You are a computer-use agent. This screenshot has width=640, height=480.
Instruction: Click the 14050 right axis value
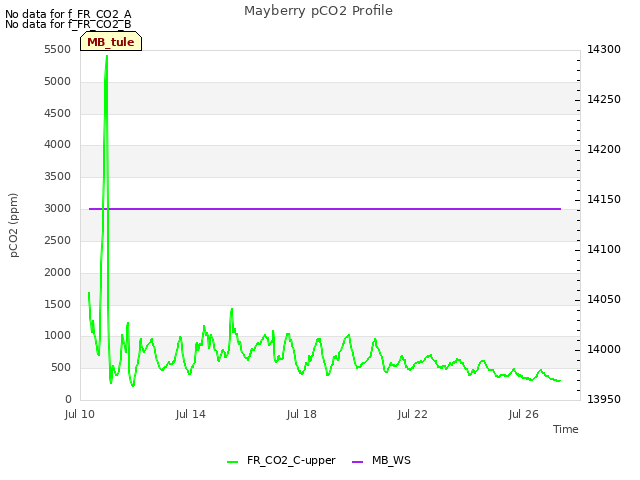pos(604,299)
